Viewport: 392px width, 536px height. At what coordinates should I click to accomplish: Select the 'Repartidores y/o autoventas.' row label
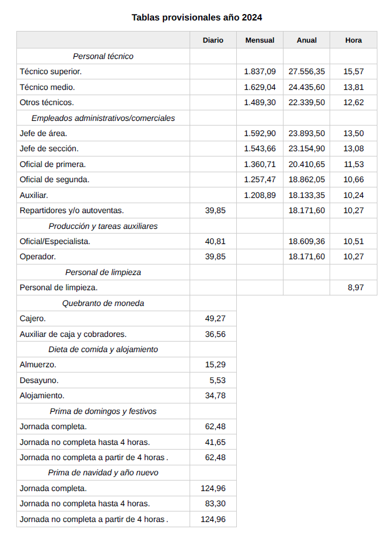click(72, 210)
